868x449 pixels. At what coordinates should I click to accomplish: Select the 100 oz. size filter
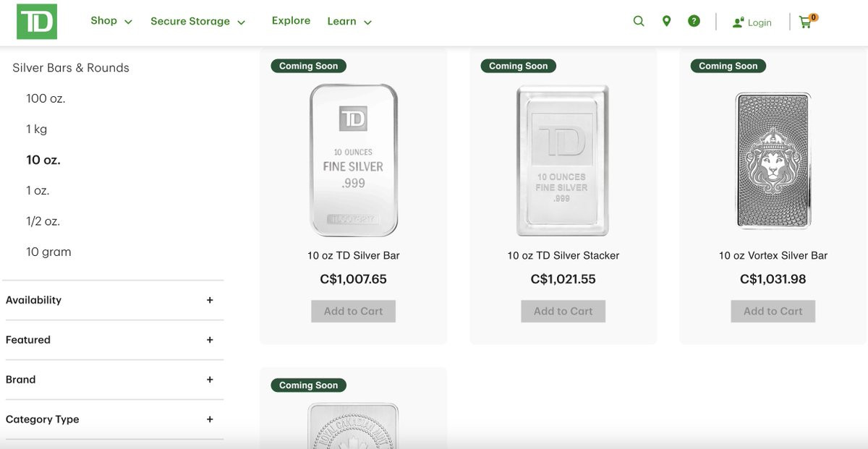(46, 98)
